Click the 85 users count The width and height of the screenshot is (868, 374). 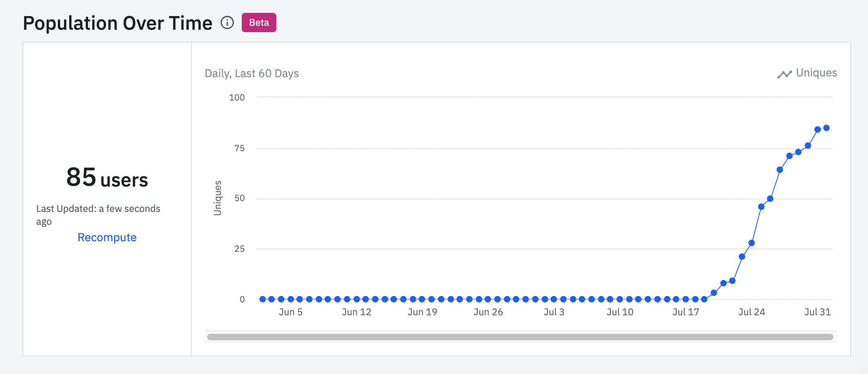107,178
